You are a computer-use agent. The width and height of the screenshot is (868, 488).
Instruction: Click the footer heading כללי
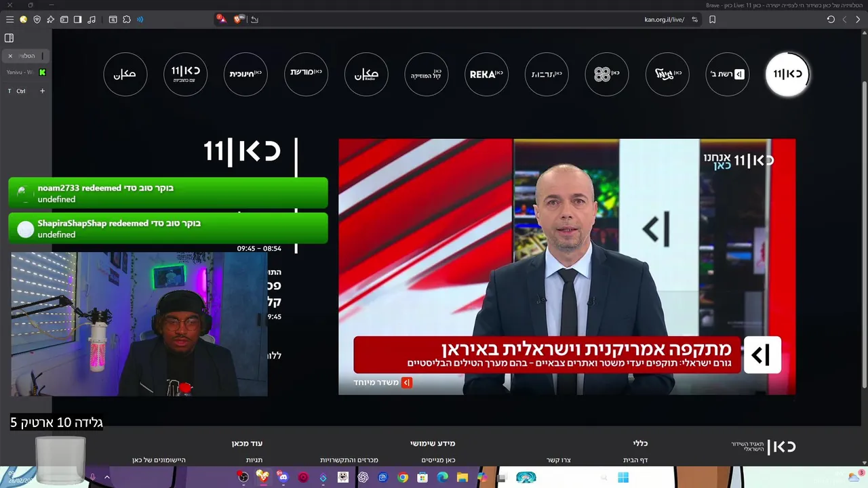[x=641, y=443]
